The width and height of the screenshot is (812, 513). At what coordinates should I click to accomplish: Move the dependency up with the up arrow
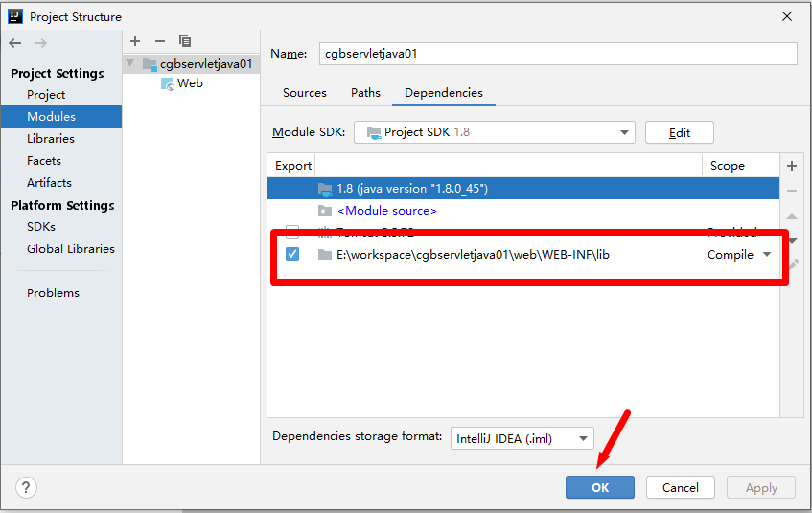click(x=792, y=216)
